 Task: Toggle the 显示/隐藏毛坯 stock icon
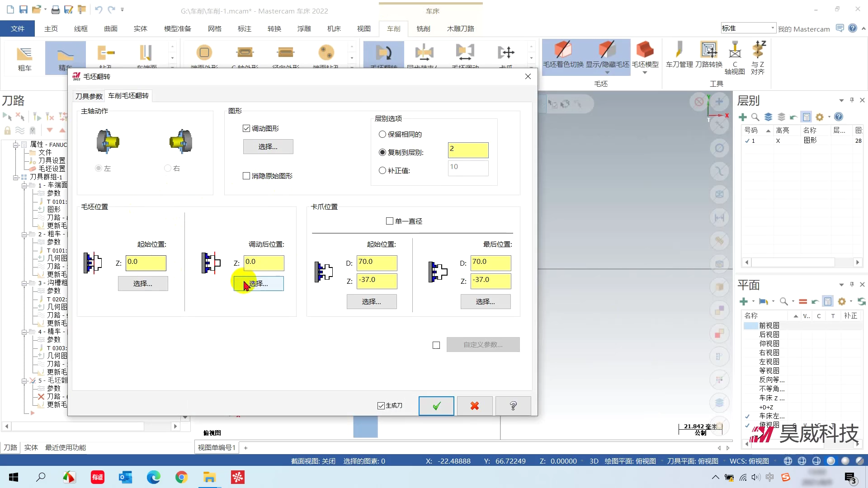click(607, 51)
